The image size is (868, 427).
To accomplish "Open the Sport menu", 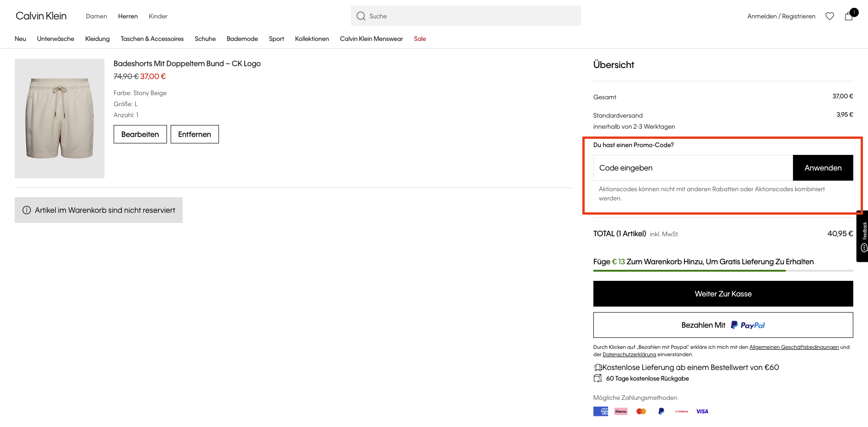I will (x=276, y=39).
